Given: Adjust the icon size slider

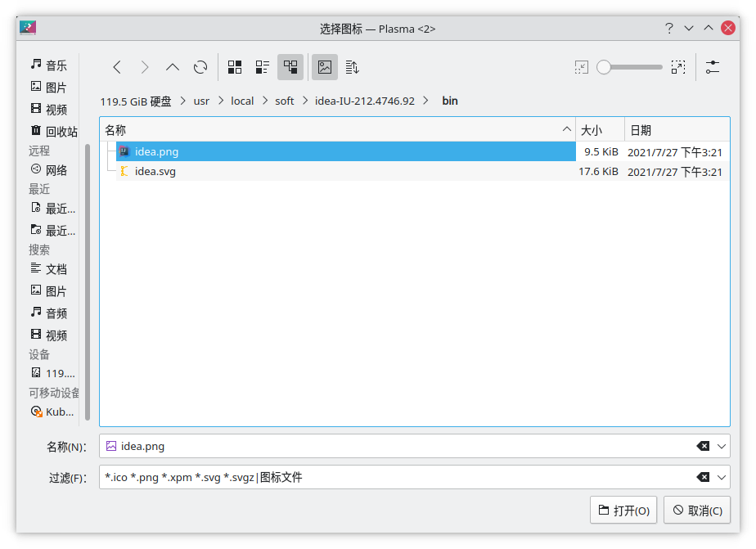Looking at the screenshot, I should [x=629, y=67].
